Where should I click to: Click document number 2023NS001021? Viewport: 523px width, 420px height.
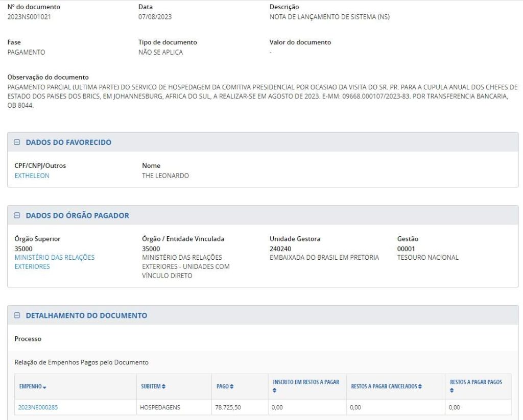point(29,17)
